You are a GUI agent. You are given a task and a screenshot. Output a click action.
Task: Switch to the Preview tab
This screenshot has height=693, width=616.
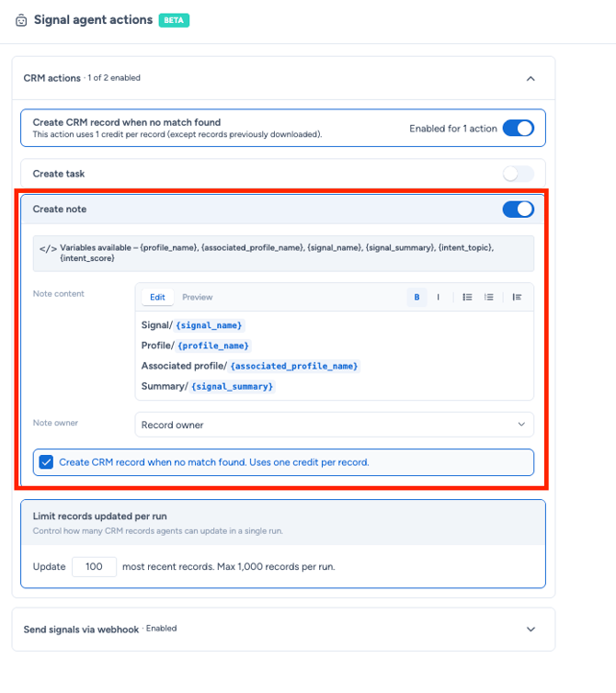198,297
